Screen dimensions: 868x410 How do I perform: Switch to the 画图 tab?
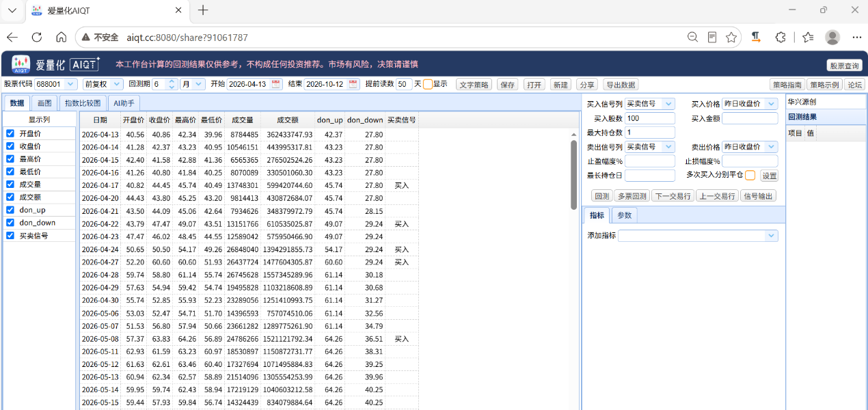click(x=44, y=103)
